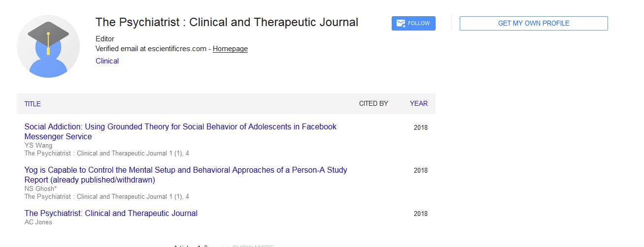The height and width of the screenshot is (247, 644).
Task: Open the Homepage link
Action: (x=230, y=49)
